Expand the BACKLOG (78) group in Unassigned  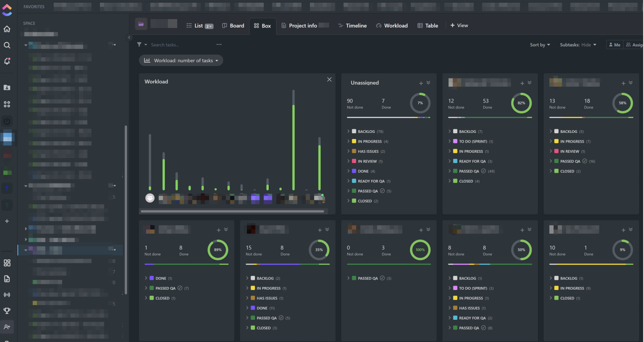click(349, 131)
